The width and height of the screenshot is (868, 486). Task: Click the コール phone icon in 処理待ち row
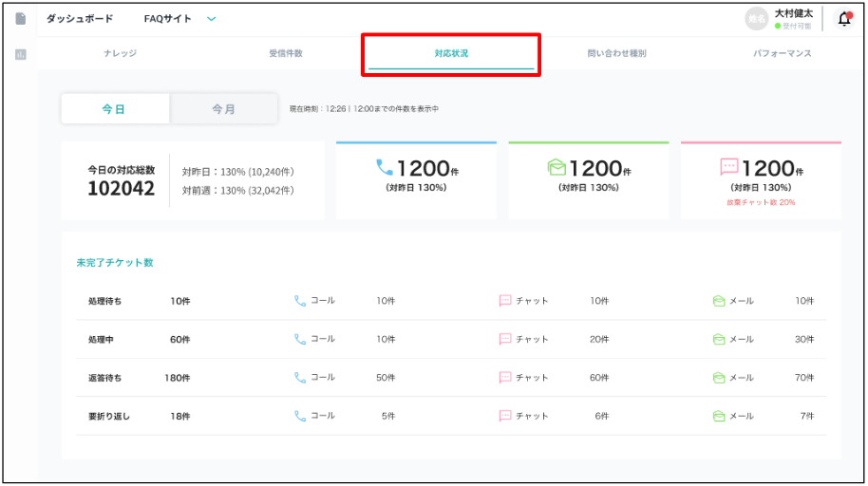pyautogui.click(x=300, y=301)
